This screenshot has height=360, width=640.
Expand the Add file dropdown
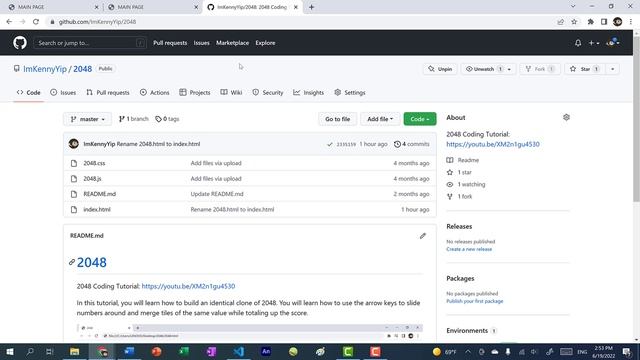[380, 119]
